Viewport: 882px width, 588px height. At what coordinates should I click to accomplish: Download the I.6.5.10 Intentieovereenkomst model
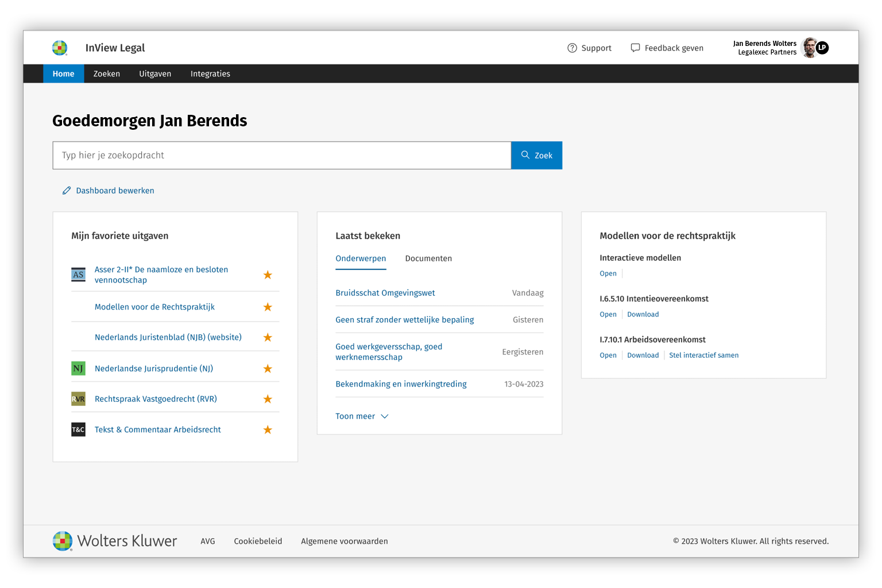coord(643,315)
